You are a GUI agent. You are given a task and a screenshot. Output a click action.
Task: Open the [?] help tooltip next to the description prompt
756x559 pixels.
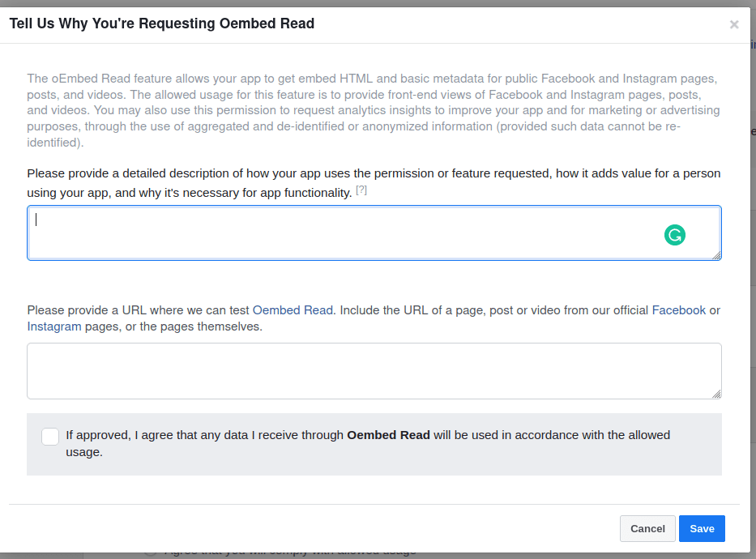[361, 190]
